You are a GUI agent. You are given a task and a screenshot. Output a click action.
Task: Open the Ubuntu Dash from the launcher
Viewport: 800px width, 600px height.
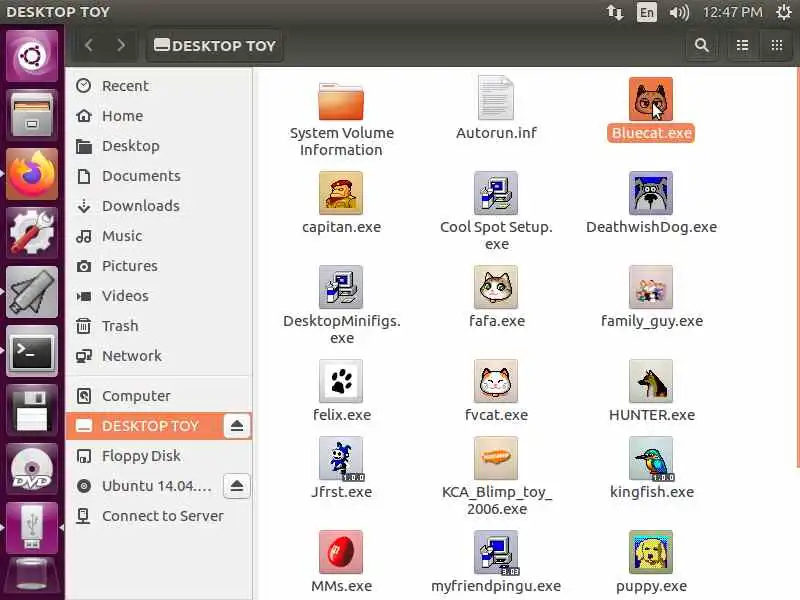pyautogui.click(x=32, y=55)
